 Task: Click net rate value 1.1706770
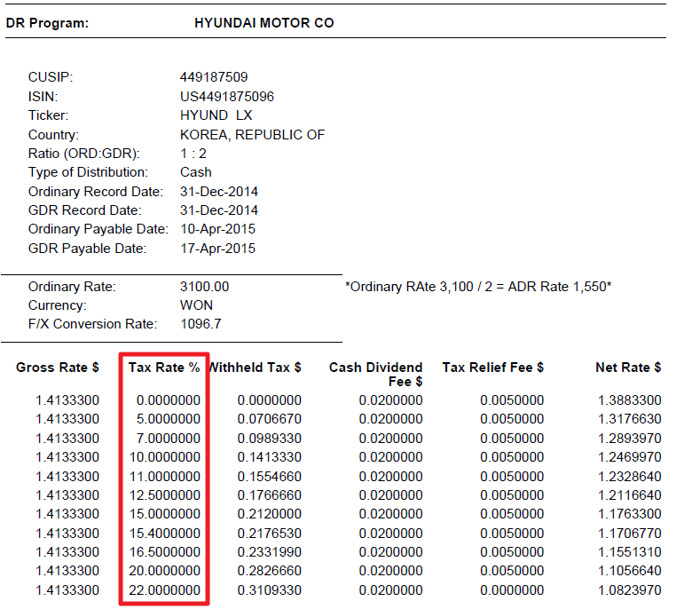pos(629,533)
